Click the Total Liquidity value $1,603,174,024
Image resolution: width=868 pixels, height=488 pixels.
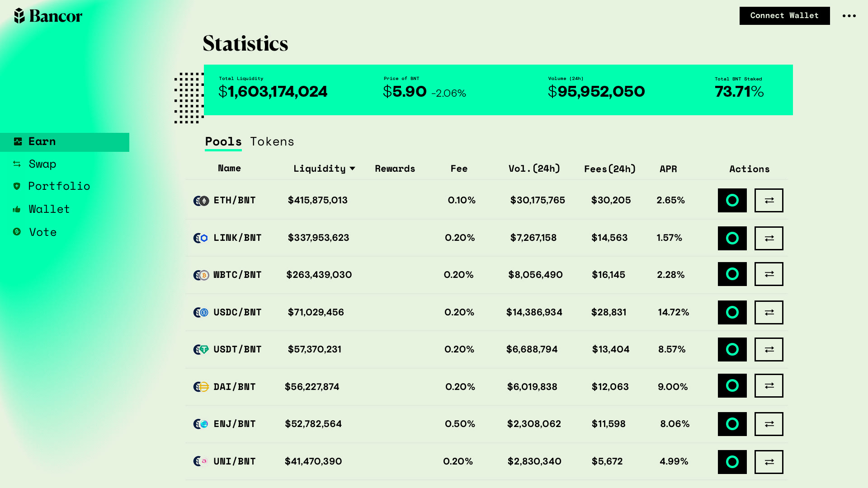pos(273,92)
